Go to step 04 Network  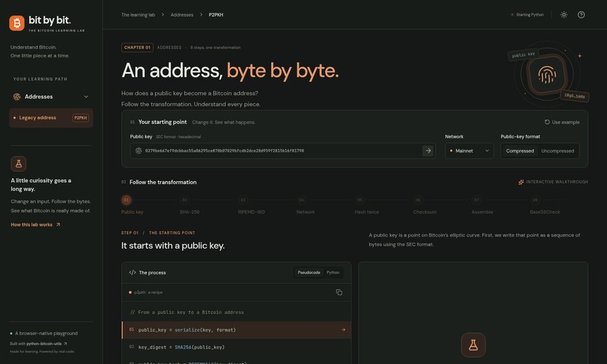click(x=305, y=205)
